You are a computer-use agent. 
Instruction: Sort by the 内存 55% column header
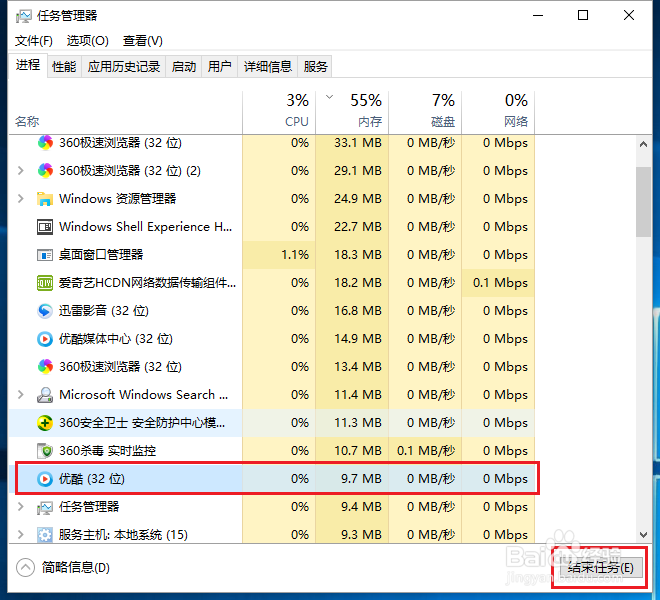[352, 113]
